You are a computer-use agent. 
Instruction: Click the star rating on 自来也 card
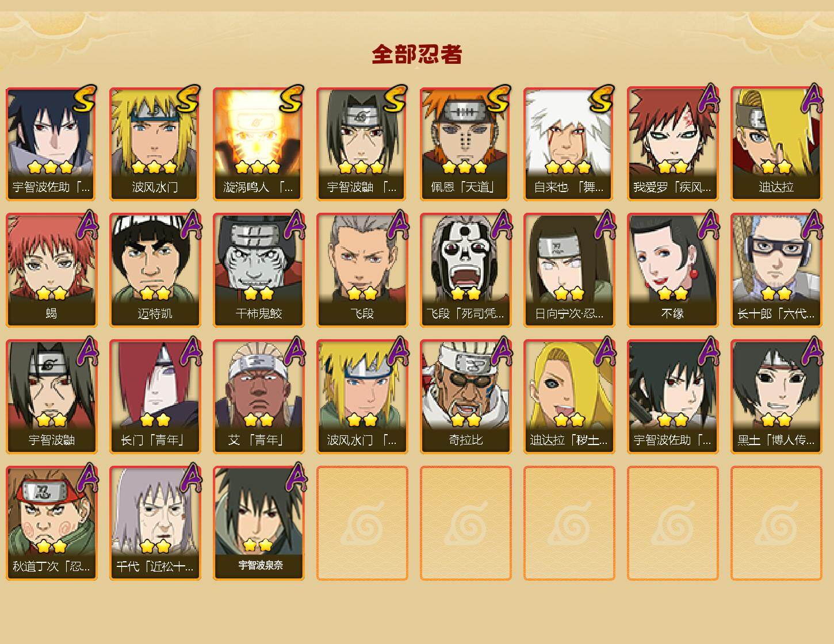[x=568, y=167]
